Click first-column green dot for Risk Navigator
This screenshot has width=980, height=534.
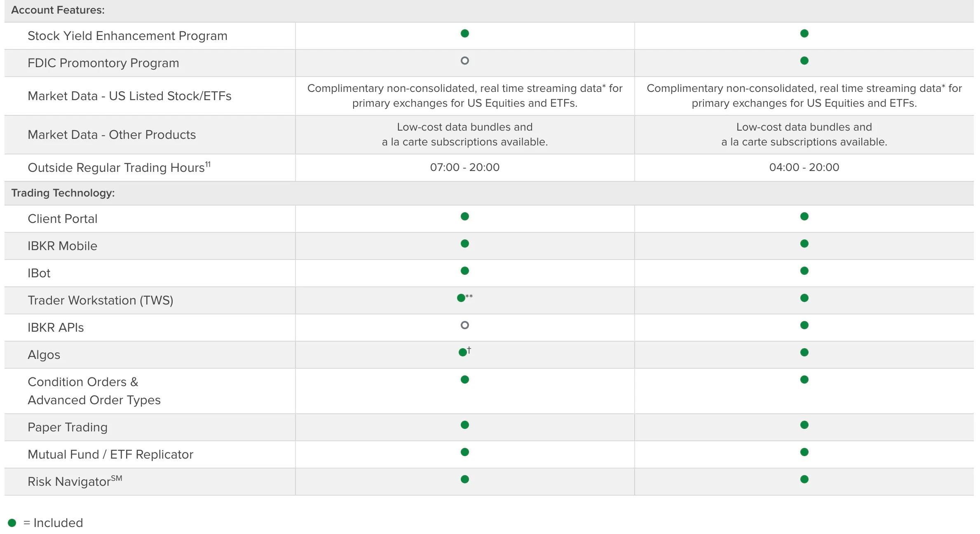point(464,479)
